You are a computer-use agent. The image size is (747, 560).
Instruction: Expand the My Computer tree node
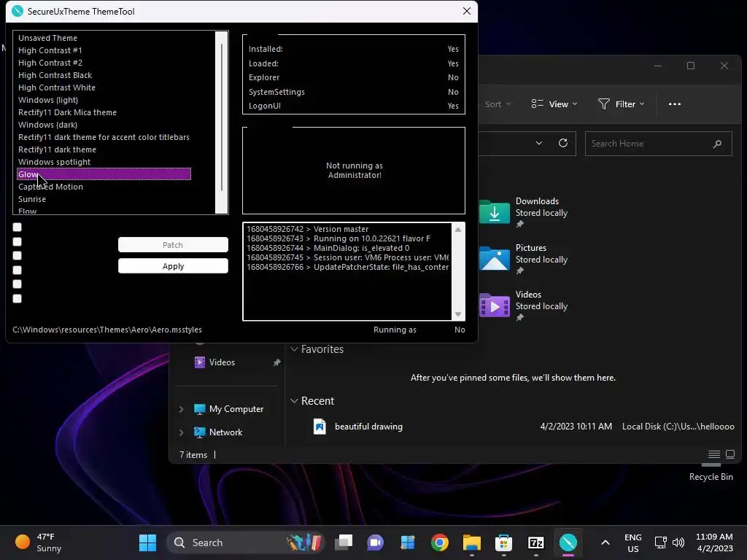click(181, 409)
